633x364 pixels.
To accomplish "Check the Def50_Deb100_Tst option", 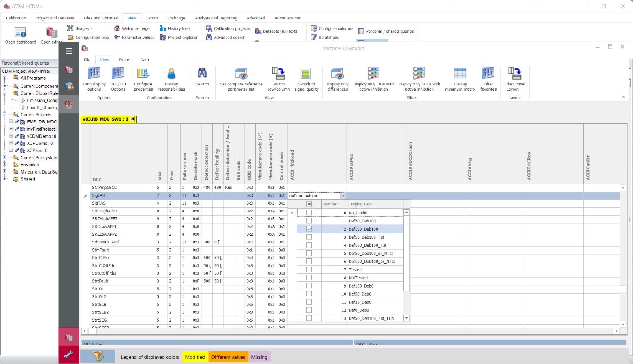I will point(309,237).
